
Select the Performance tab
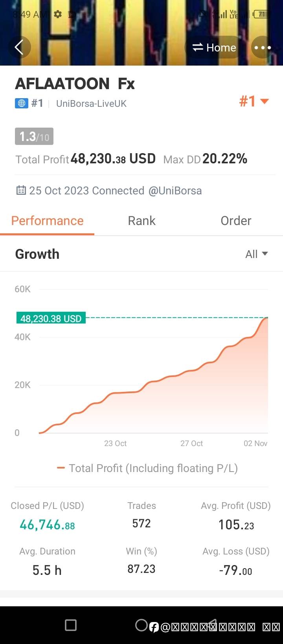point(47,221)
